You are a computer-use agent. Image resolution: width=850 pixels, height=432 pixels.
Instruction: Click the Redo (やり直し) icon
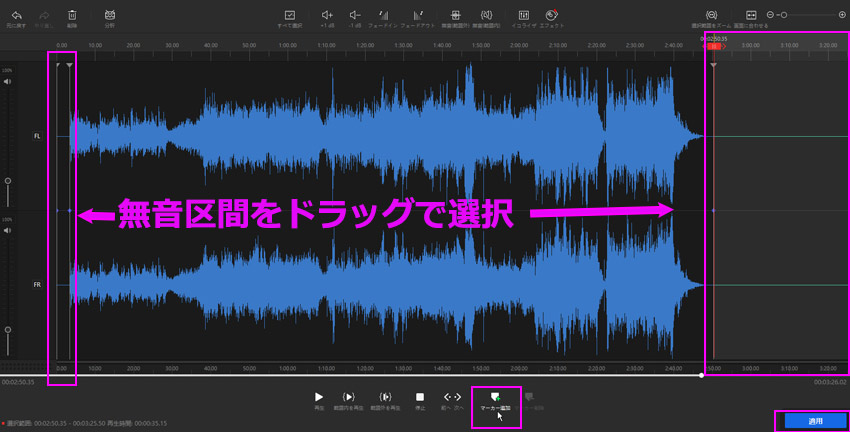(44, 15)
